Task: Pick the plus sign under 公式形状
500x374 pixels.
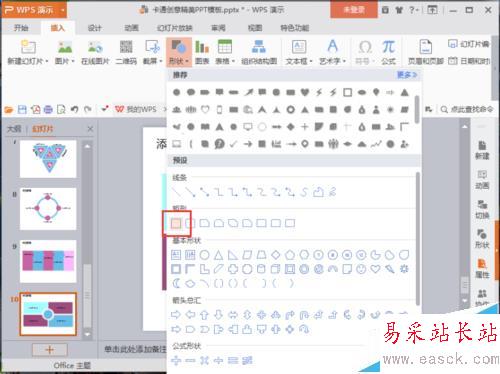Action: pos(176,360)
